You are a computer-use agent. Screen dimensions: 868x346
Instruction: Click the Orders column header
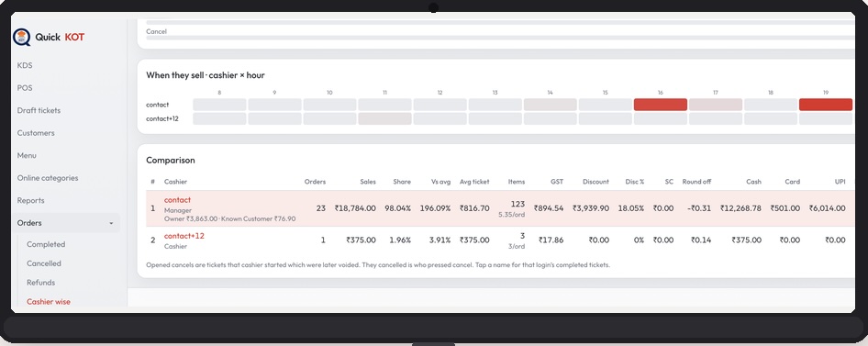(x=315, y=182)
